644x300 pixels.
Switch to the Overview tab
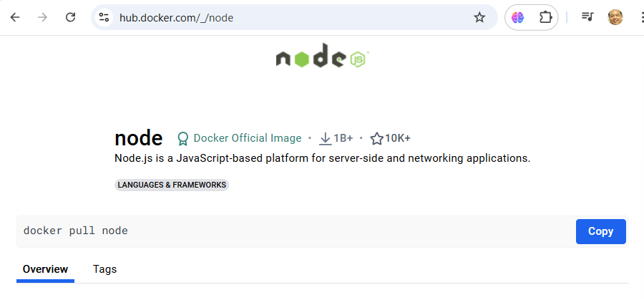click(x=45, y=269)
